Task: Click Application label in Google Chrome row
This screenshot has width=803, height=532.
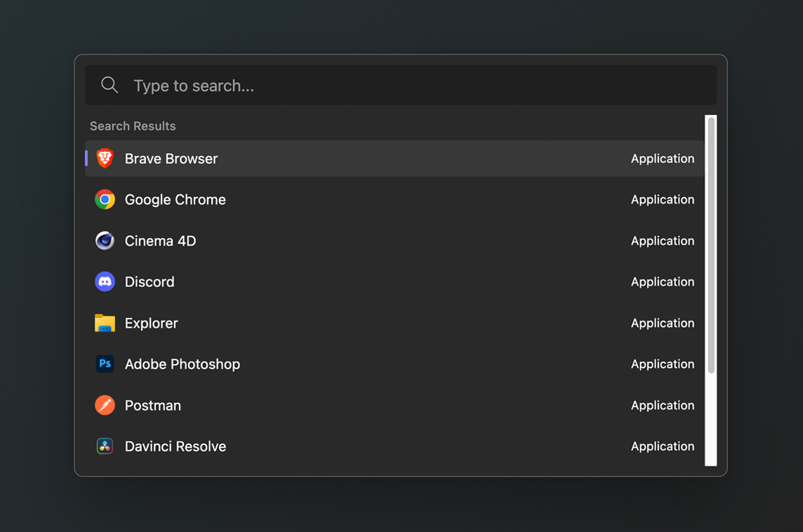Action: coord(663,200)
